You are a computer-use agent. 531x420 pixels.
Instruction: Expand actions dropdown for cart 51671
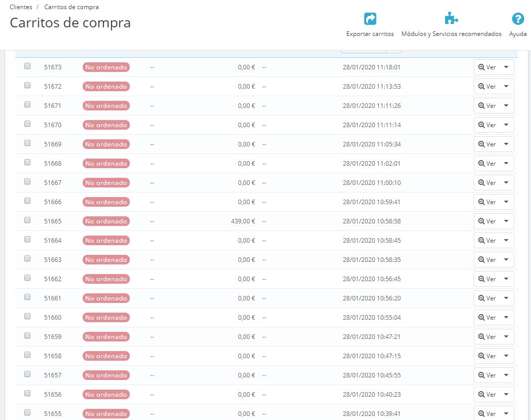point(506,105)
